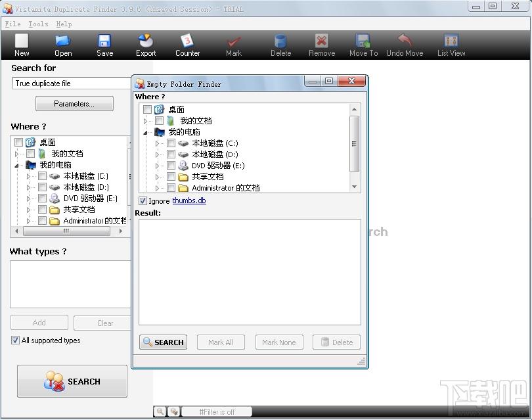Open the True duplicate file dropdown
The width and height of the screenshot is (532, 420).
pos(71,83)
